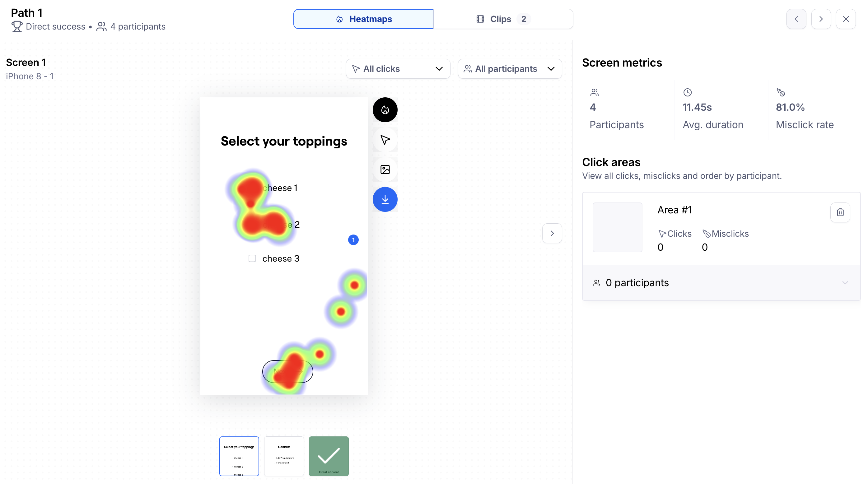Show the plain screen image view

pyautogui.click(x=385, y=170)
